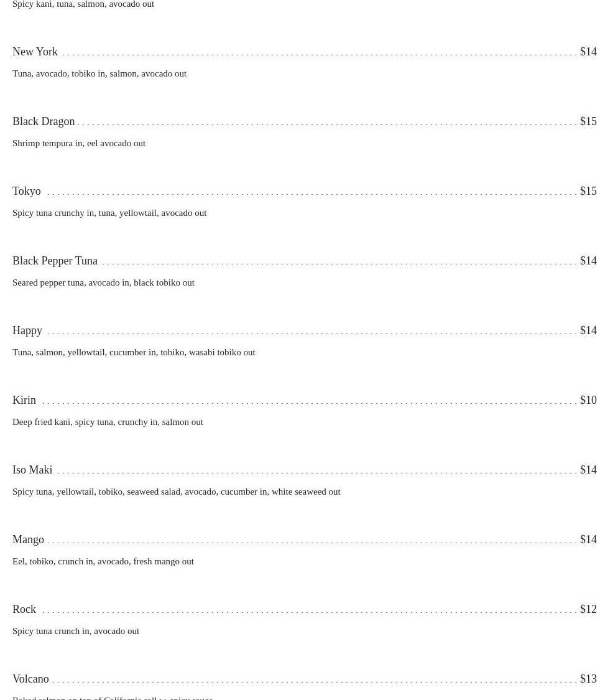
Task: Click Seared pepper tuna description text
Action: pos(103,282)
